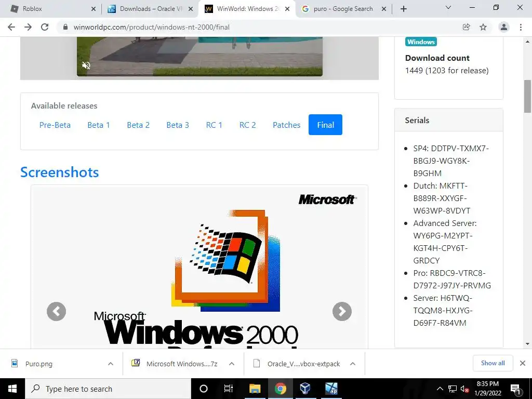Go forward to next page
532x399 pixels.
pos(28,27)
